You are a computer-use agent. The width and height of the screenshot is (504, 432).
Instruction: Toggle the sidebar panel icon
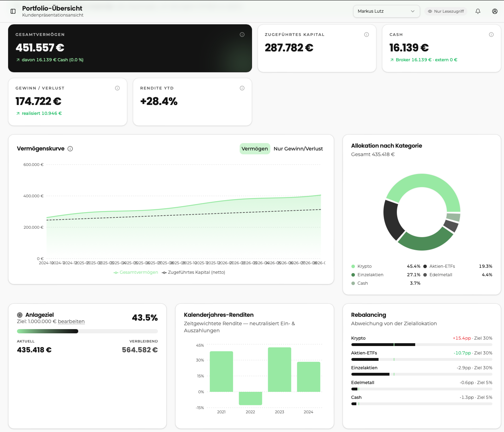coord(13,11)
